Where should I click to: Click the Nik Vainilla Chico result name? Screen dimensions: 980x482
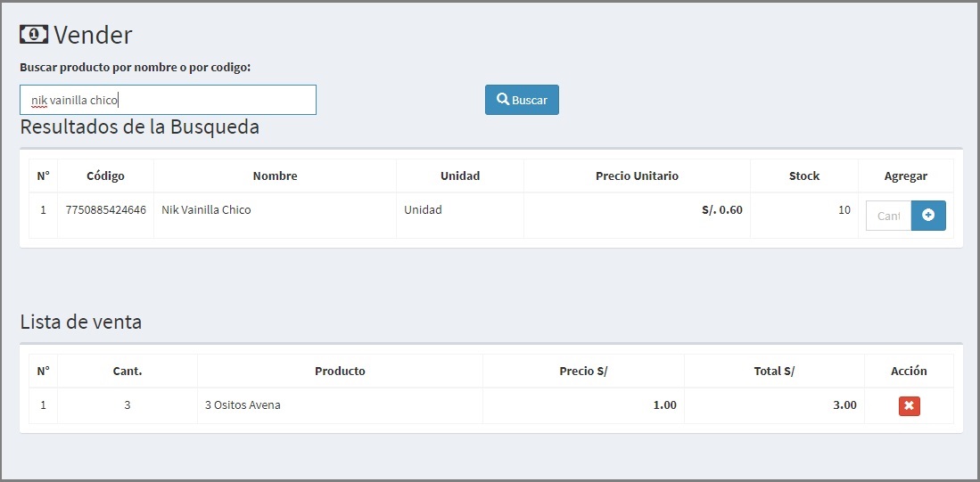click(x=206, y=209)
